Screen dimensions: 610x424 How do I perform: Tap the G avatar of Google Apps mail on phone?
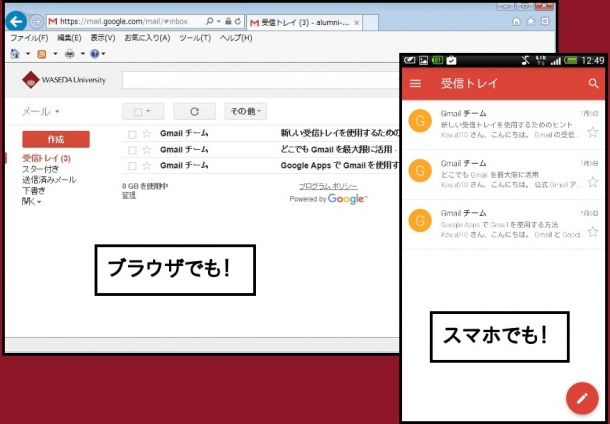point(420,221)
